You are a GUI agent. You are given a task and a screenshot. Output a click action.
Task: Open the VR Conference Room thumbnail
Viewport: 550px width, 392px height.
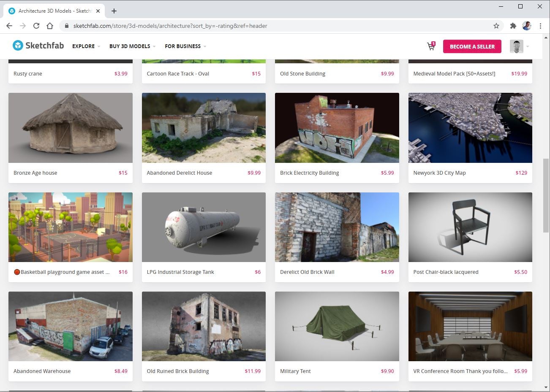470,326
